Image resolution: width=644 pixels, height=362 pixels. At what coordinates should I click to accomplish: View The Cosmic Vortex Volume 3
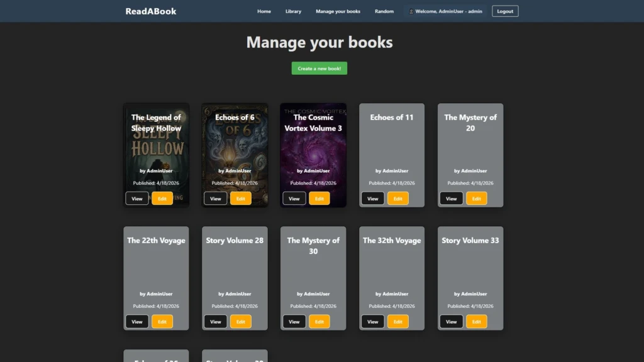click(x=294, y=198)
